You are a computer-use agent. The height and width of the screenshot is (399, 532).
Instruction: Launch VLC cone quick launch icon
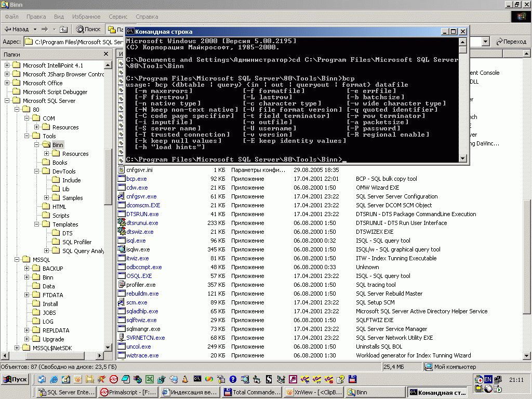click(185, 379)
